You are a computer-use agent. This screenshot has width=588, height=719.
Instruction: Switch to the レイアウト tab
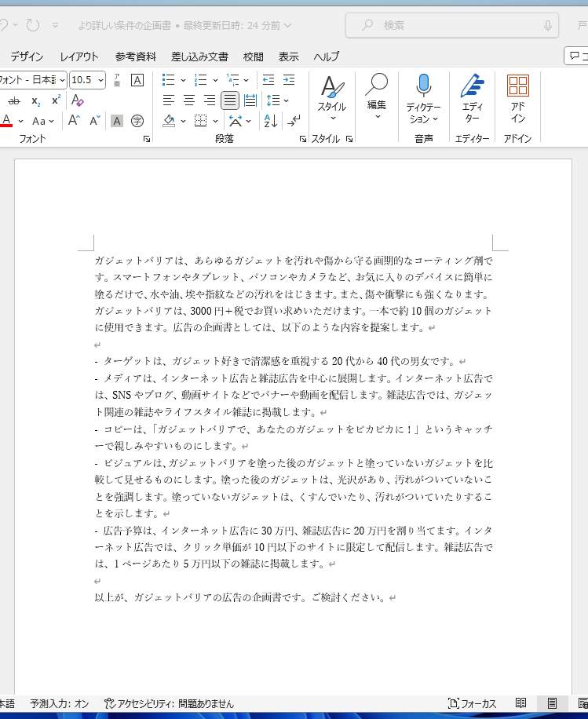pyautogui.click(x=79, y=57)
